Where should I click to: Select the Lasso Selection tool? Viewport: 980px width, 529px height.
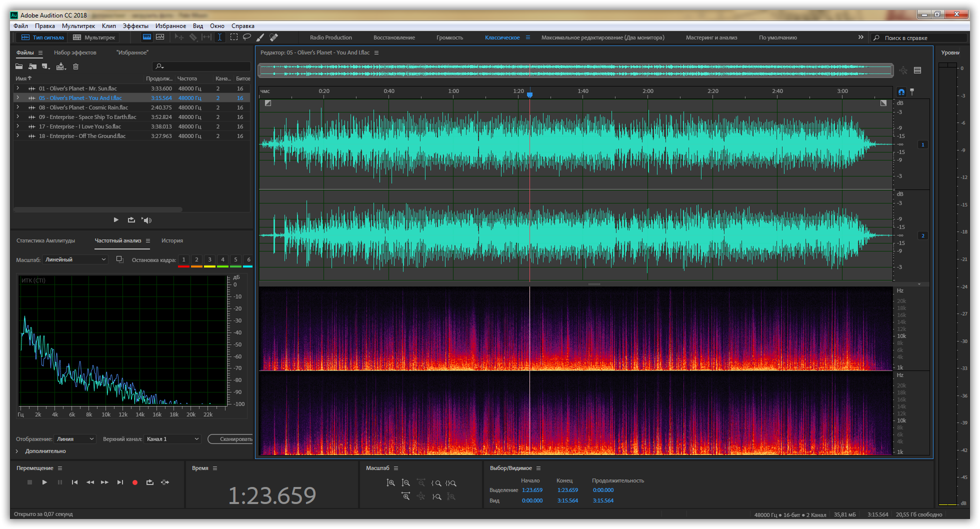click(x=247, y=37)
